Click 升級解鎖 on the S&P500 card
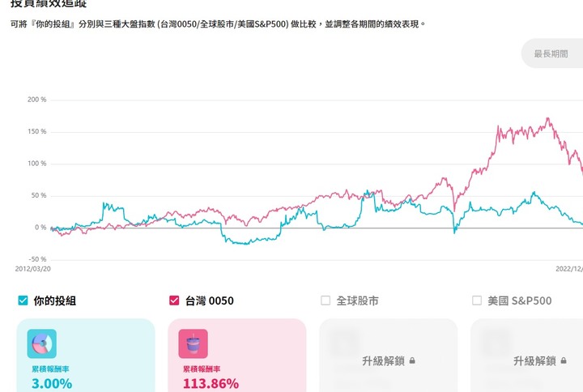 pos(534,360)
